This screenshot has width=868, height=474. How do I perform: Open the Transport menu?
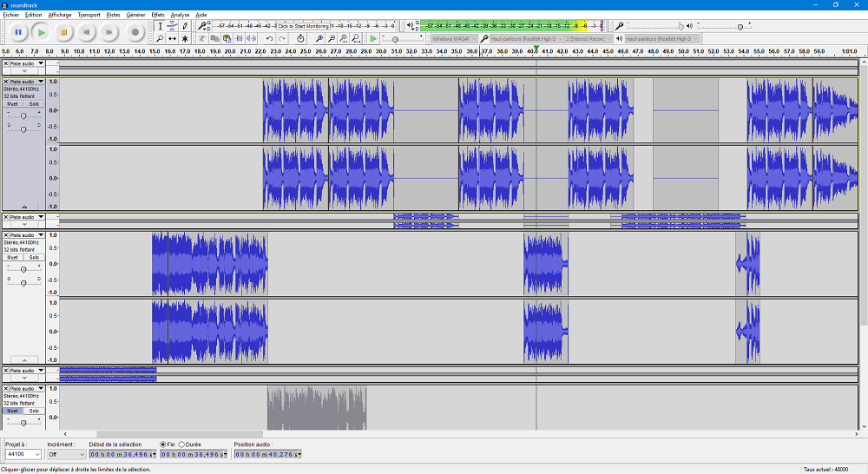pyautogui.click(x=89, y=15)
